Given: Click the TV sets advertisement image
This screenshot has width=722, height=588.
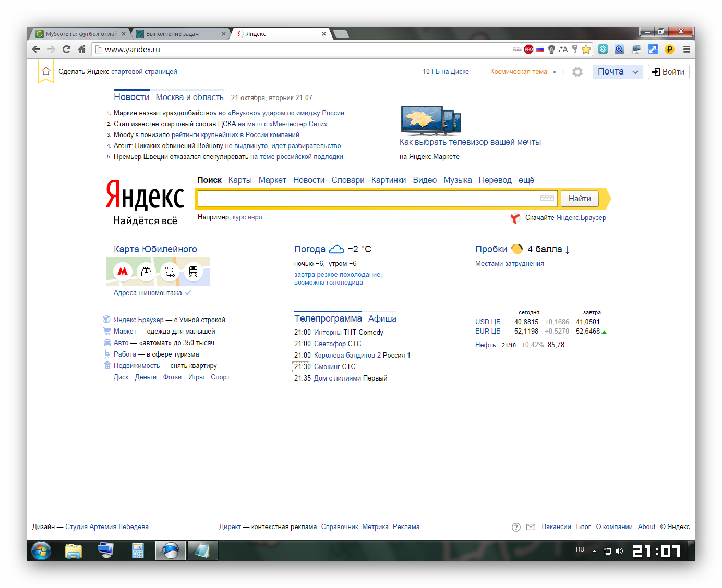Looking at the screenshot, I should [x=430, y=120].
